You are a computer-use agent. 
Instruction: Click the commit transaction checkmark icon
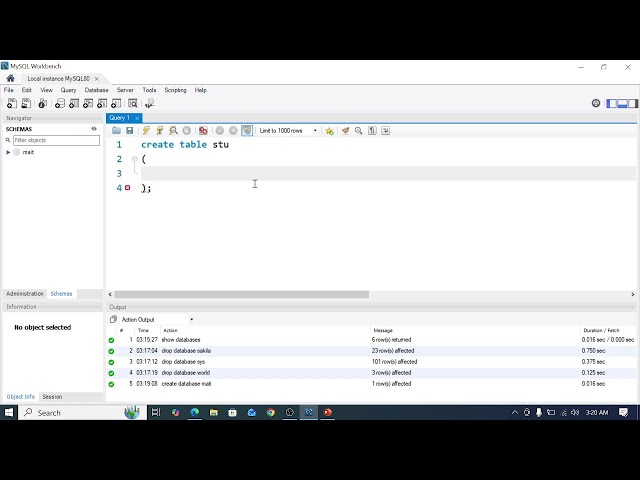click(220, 131)
